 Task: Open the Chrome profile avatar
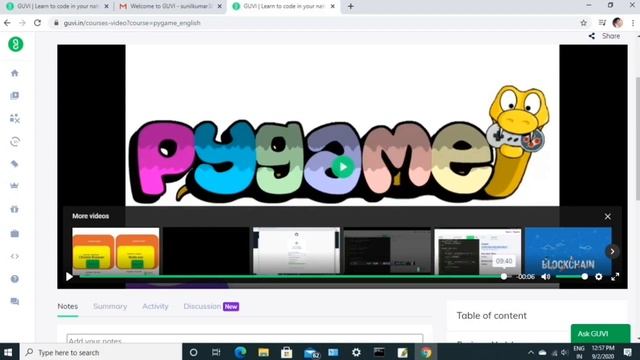[618, 23]
